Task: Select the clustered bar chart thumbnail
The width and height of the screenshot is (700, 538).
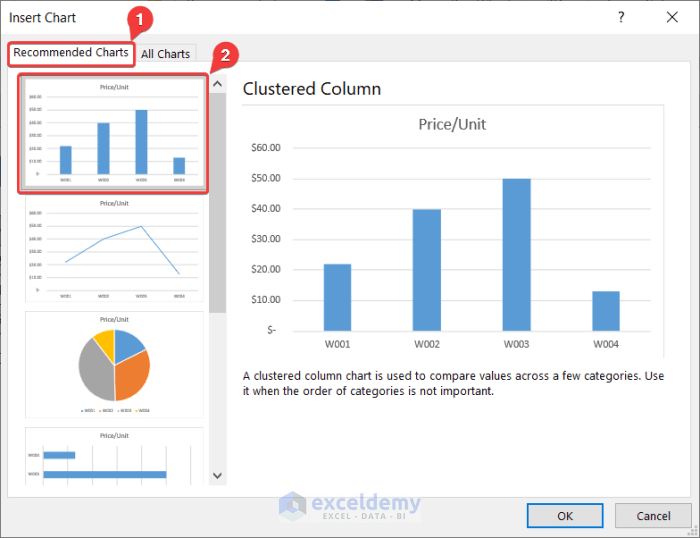Action: [x=114, y=456]
